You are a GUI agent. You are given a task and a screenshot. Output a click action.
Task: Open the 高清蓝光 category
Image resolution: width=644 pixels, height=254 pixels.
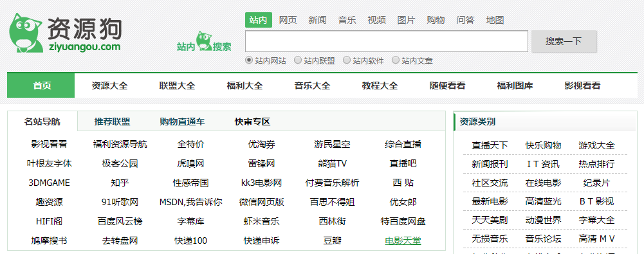click(x=543, y=202)
